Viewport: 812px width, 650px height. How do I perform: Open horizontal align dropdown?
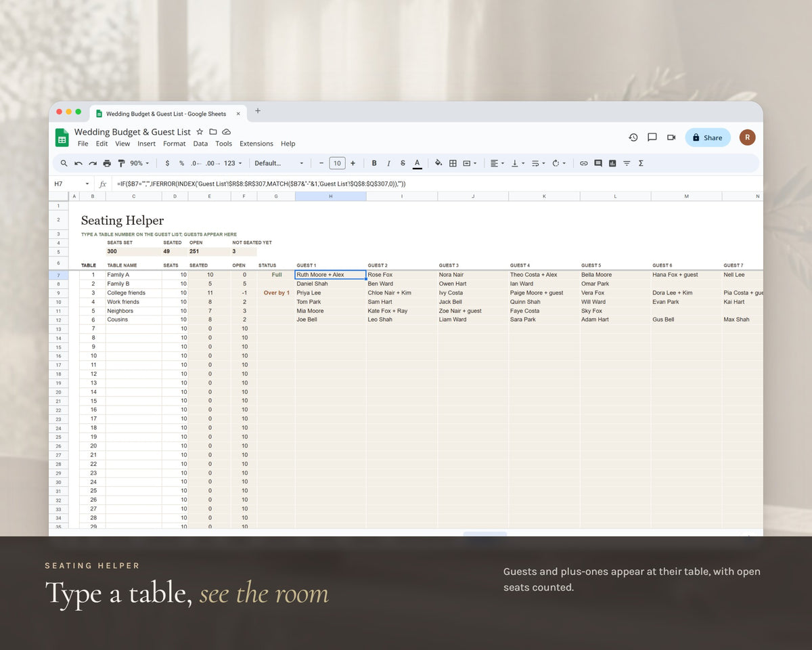(497, 163)
